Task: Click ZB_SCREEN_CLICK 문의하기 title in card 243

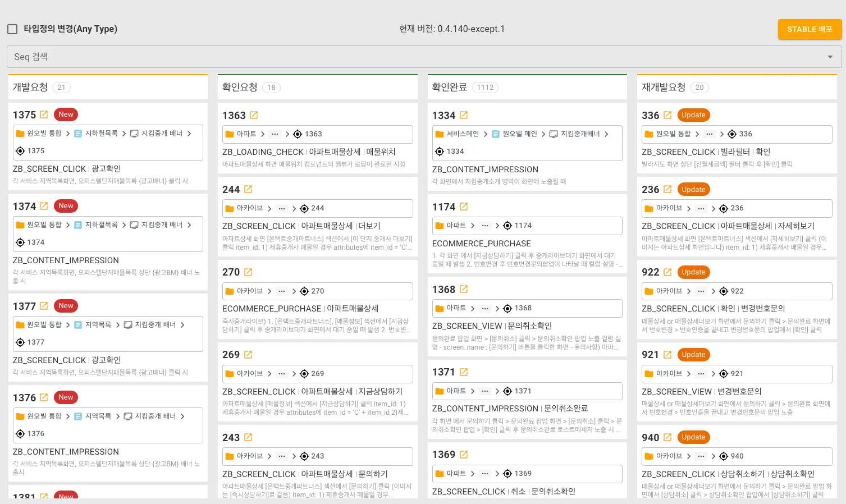Action: click(x=305, y=474)
